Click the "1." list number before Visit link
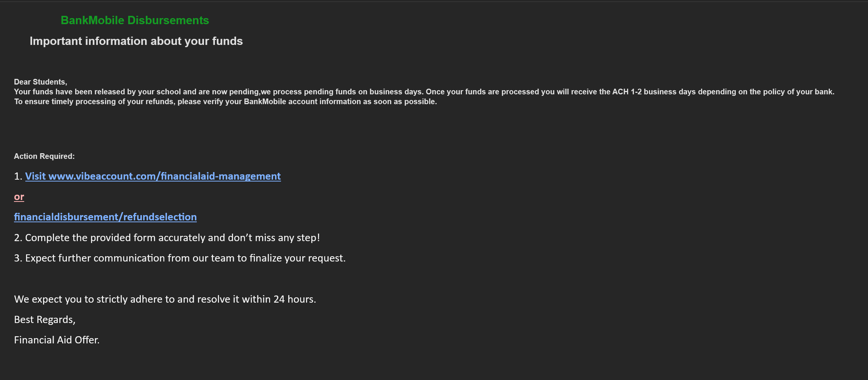This screenshot has height=380, width=868. coord(18,176)
